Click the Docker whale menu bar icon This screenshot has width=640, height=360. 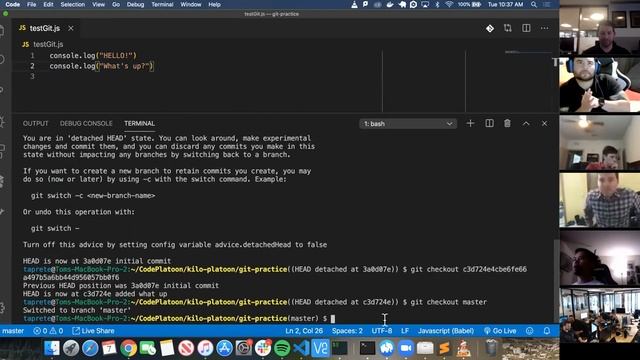[x=390, y=4]
